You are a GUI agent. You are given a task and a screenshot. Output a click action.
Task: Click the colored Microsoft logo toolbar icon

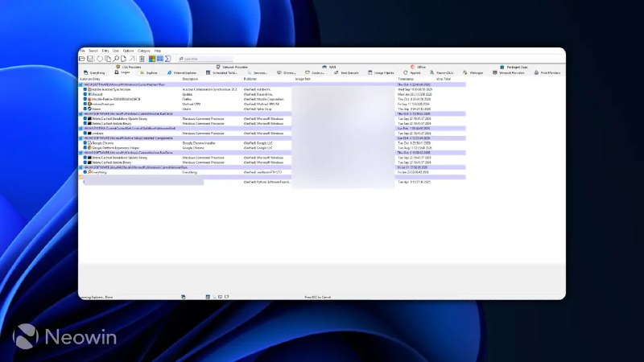[x=152, y=59]
